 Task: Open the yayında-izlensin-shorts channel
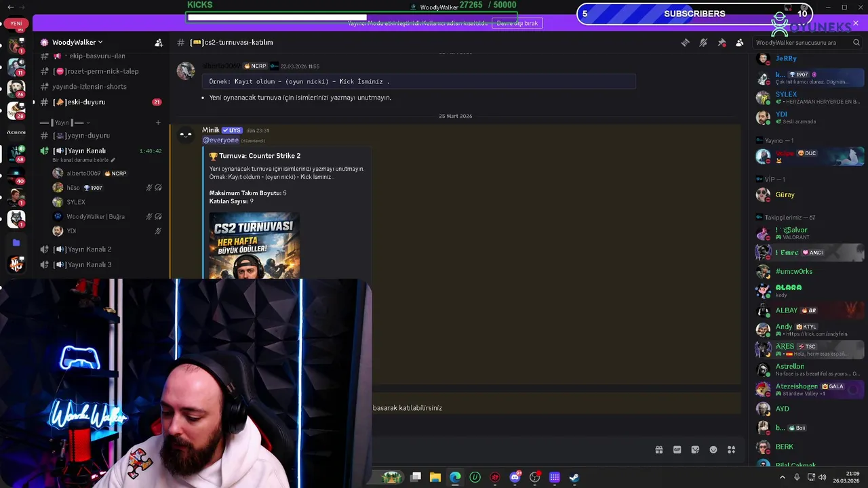pyautogui.click(x=102, y=87)
